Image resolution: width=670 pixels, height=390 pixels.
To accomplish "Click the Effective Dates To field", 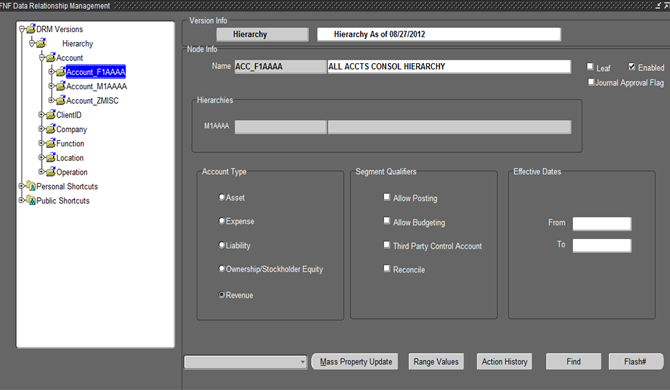I will pyautogui.click(x=602, y=245).
